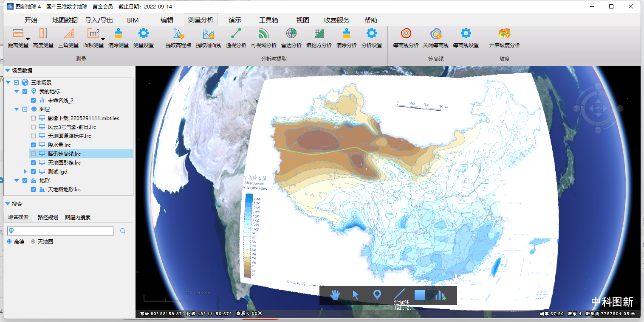Expand the 测试.lgd tree node

tap(25, 171)
